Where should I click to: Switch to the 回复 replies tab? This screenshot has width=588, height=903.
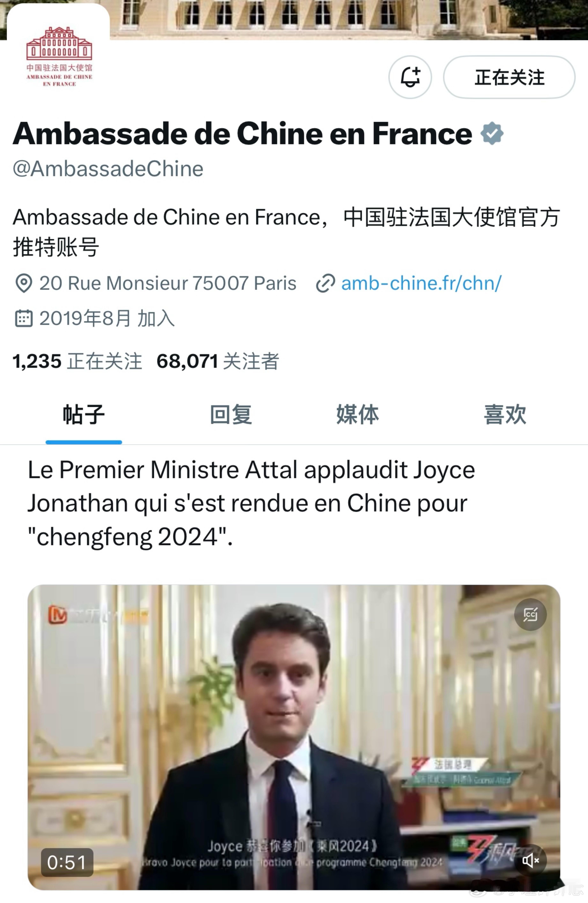pyautogui.click(x=231, y=415)
